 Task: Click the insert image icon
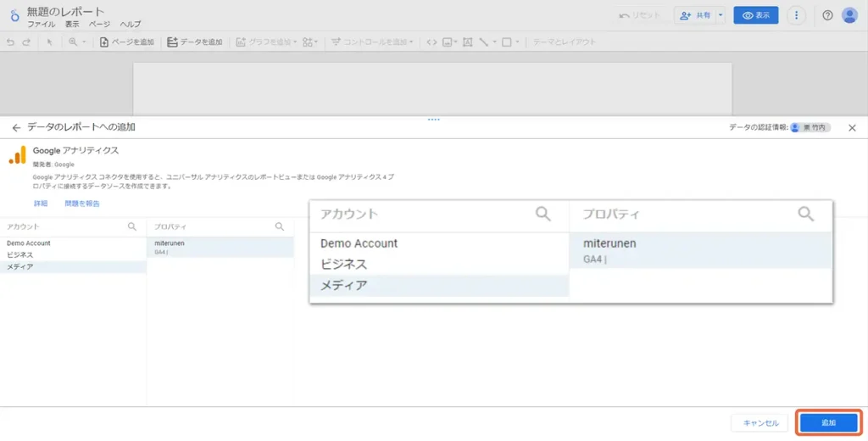click(448, 42)
